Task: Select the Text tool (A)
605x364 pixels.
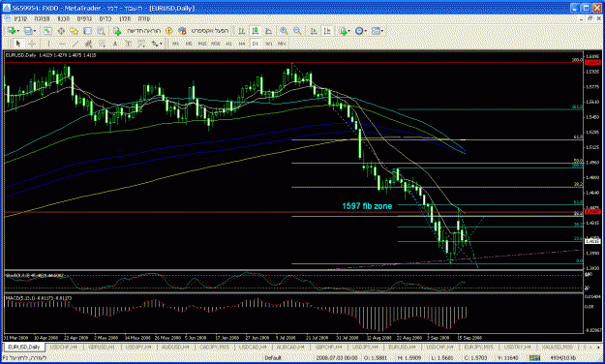Action: point(115,44)
